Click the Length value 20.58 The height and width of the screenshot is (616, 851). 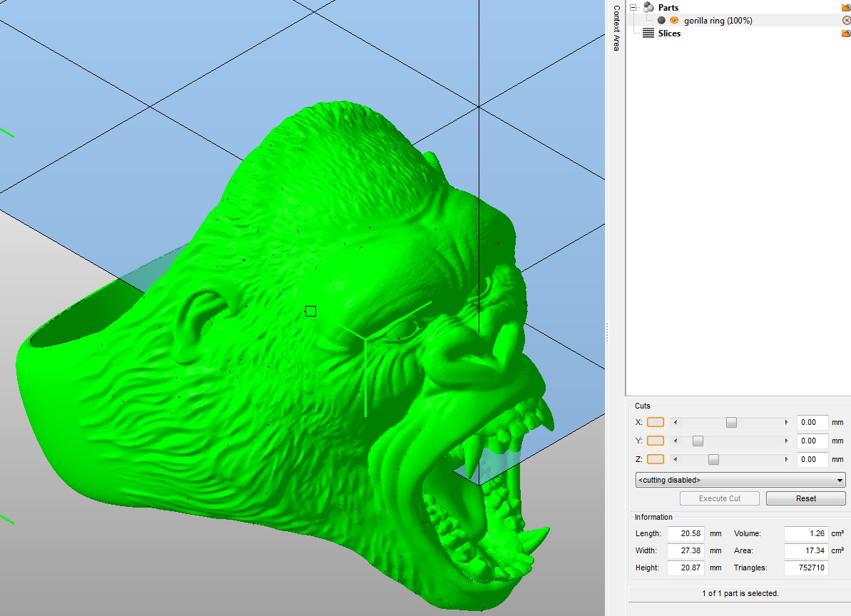(x=686, y=533)
